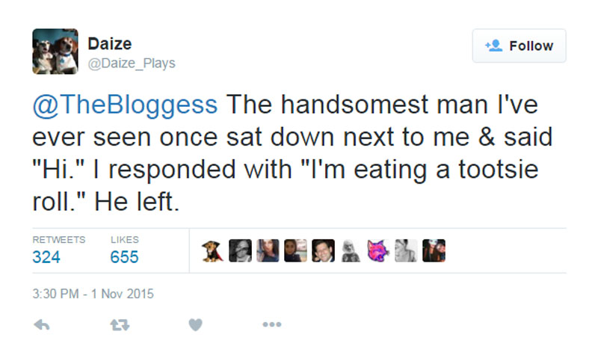Open the black-and-white hat liker avatar
This screenshot has width=598, height=364.
(x=240, y=251)
